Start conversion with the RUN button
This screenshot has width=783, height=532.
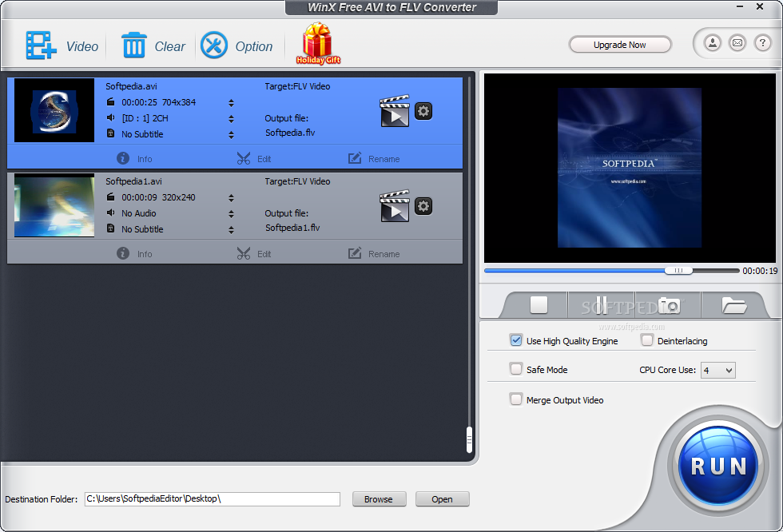point(718,466)
